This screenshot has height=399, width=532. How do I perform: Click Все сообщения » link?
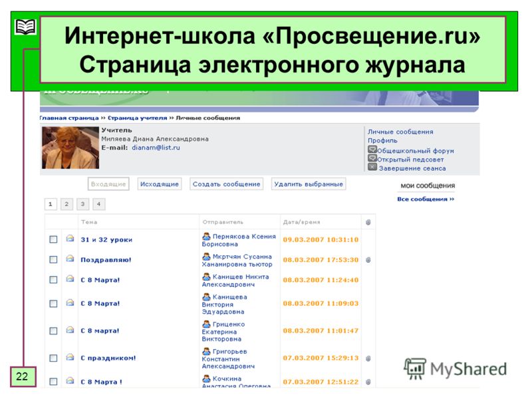[426, 199]
